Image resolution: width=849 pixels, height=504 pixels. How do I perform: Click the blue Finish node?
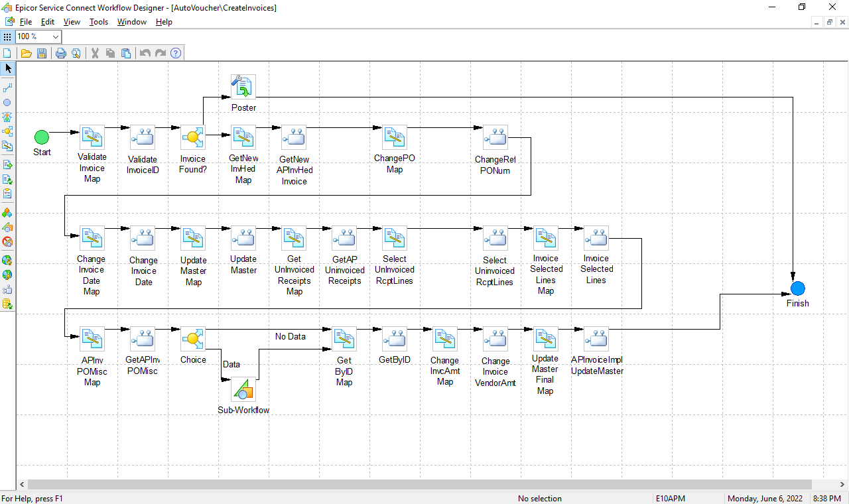(798, 288)
